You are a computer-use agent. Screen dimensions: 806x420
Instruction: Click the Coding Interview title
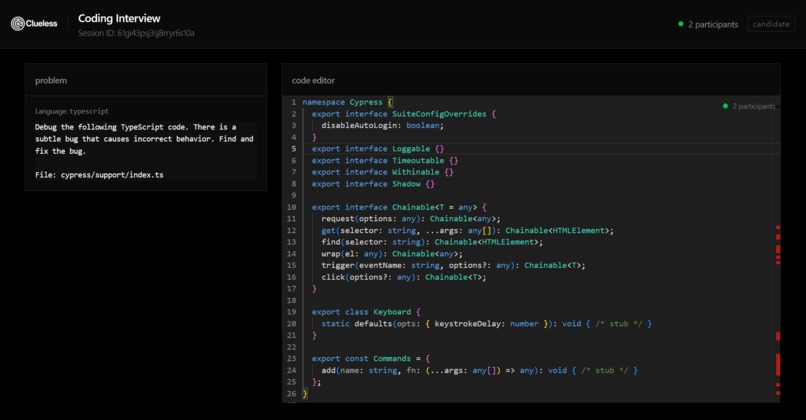coord(119,18)
